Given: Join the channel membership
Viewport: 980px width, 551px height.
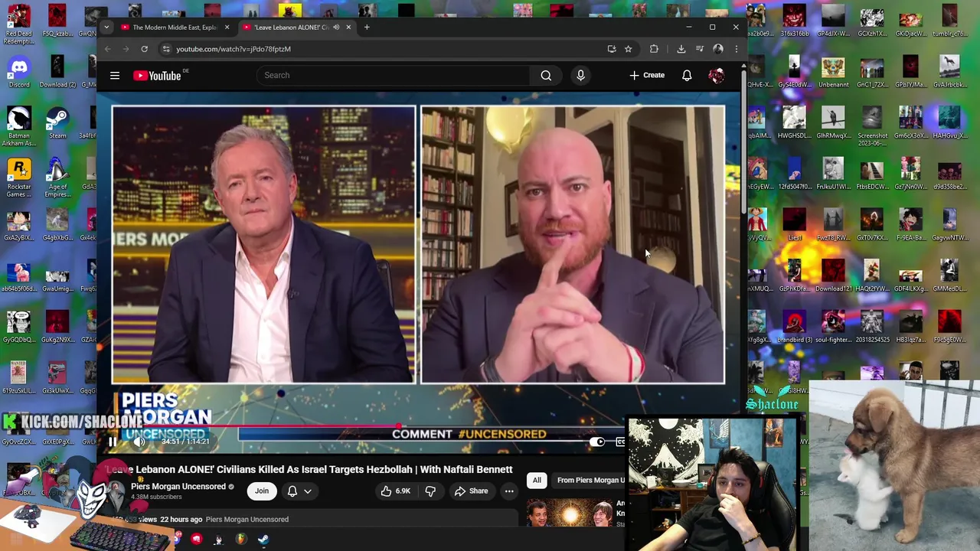Looking at the screenshot, I should [262, 491].
